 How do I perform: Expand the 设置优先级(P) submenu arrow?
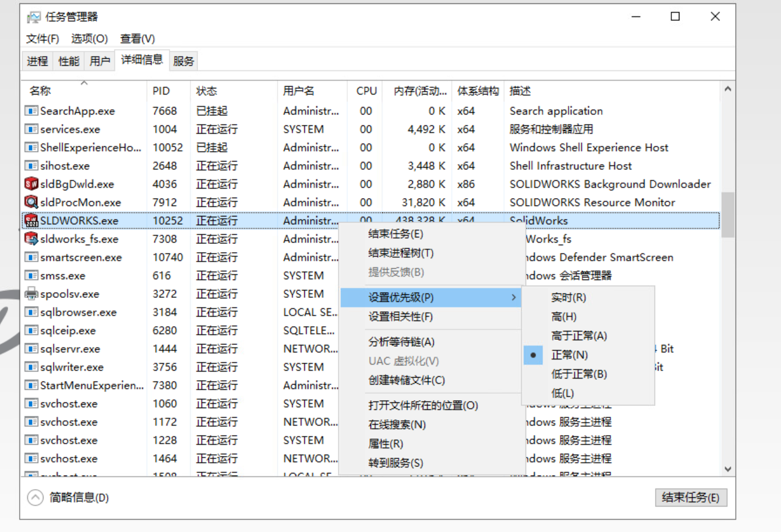point(513,297)
